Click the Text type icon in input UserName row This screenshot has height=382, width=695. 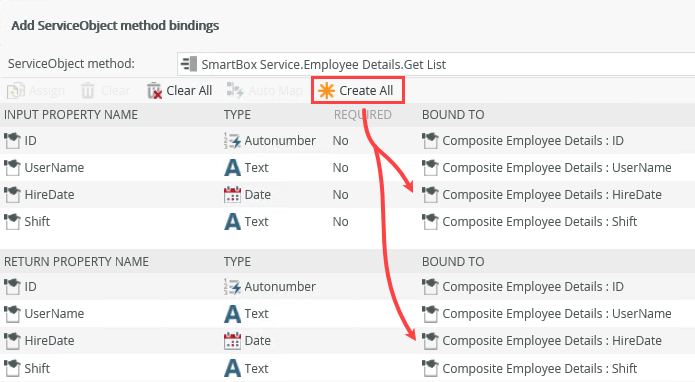232,168
